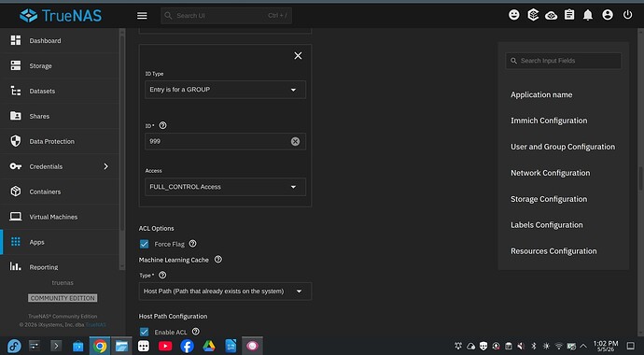This screenshot has width=644, height=355.
Task: Open the user account icon
Action: click(x=608, y=15)
